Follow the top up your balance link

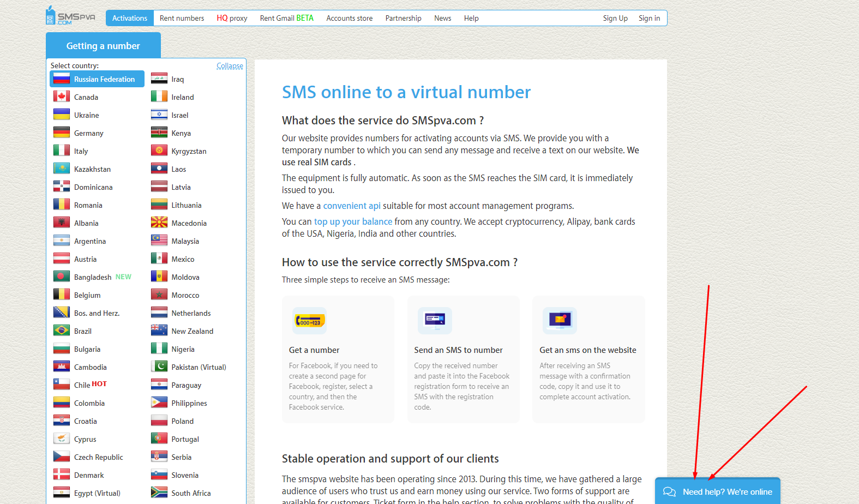(x=353, y=221)
